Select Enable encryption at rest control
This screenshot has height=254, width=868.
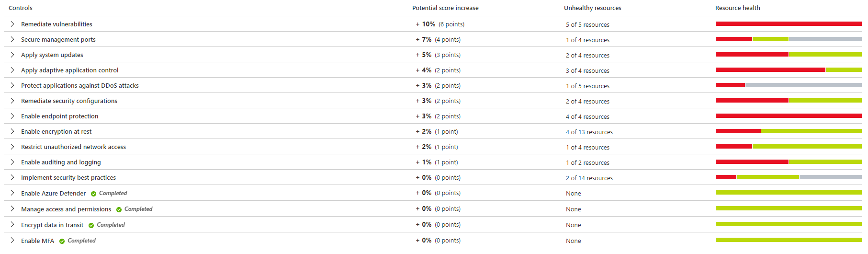[x=56, y=131]
